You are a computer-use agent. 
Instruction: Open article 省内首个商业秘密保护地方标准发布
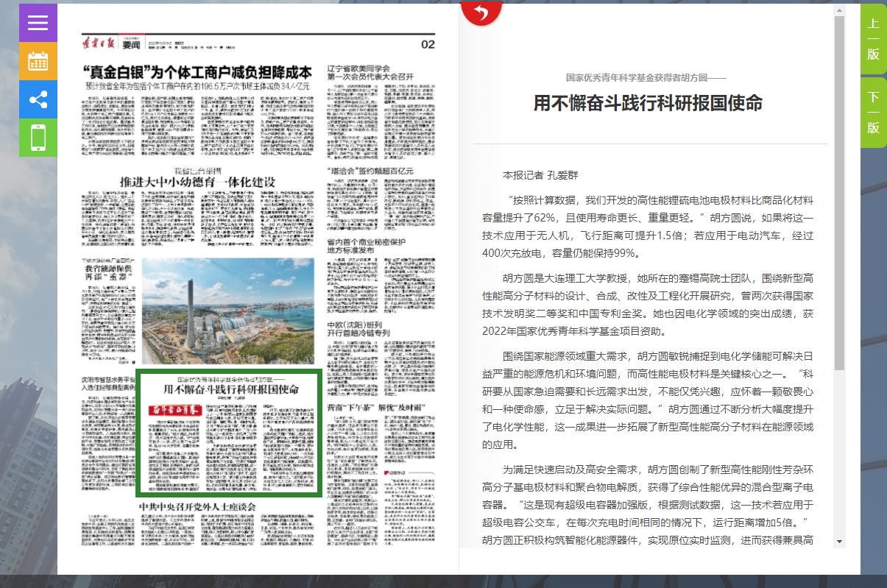tap(366, 246)
